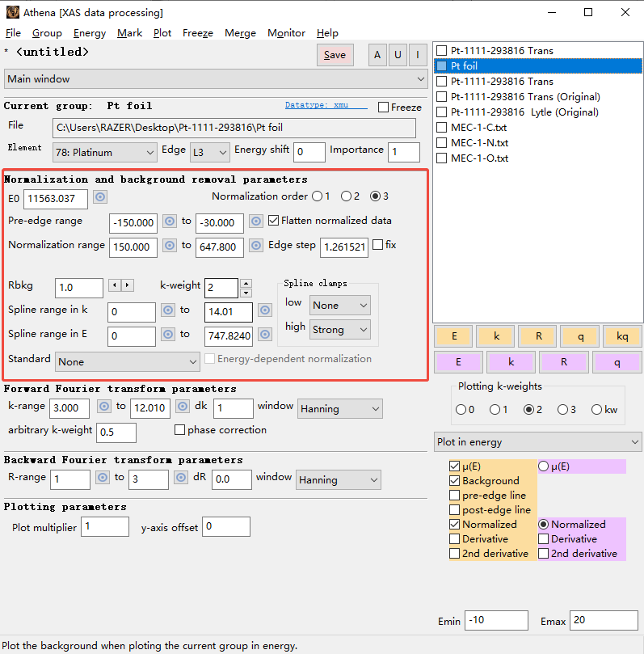This screenshot has width=644, height=654.
Task: Select normalization order 2 radio button
Action: coord(346,196)
